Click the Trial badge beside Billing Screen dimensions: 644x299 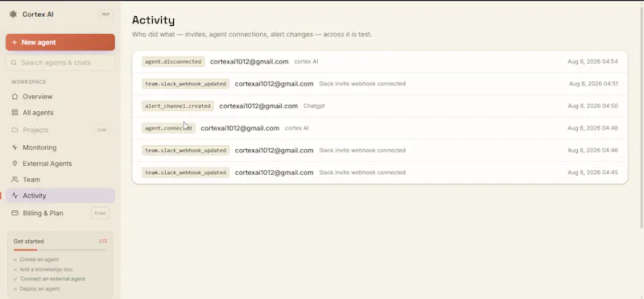[100, 213]
